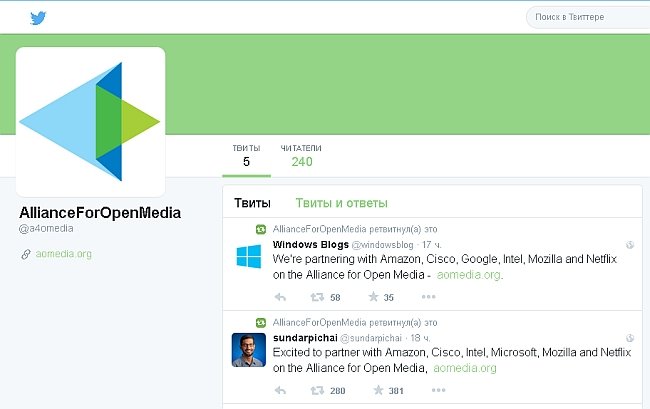Screen dimensions: 650x409
Task: Open more options on Windows Blogs tweet
Action: pos(428,297)
